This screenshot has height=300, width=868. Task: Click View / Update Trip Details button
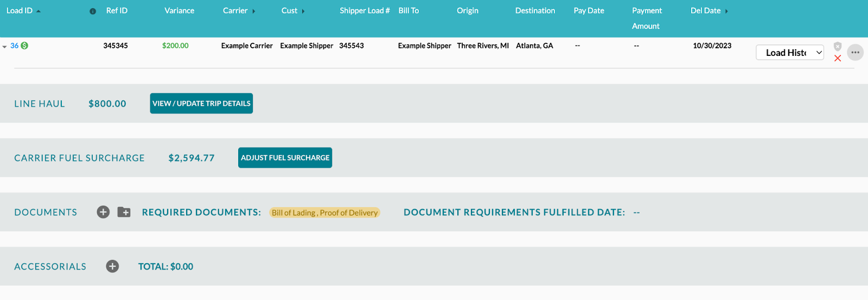click(x=201, y=104)
